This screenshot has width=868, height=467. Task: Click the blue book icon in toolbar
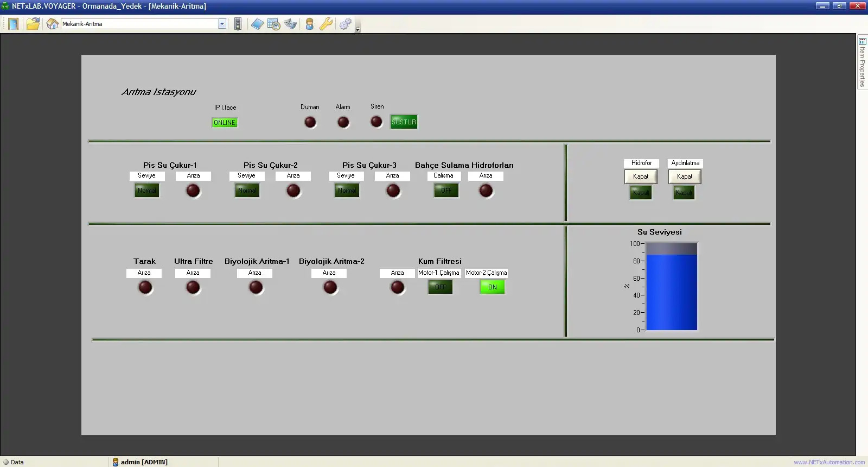coord(257,24)
